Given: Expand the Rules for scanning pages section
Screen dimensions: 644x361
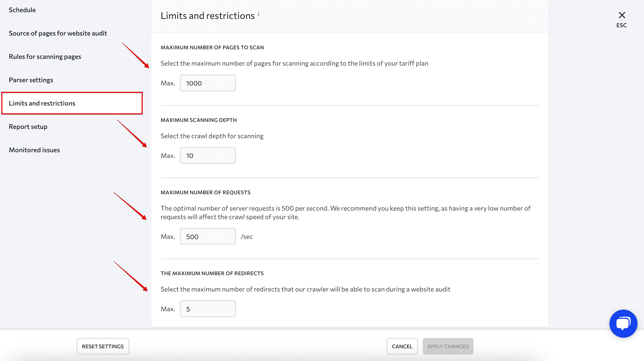Looking at the screenshot, I should tap(45, 56).
